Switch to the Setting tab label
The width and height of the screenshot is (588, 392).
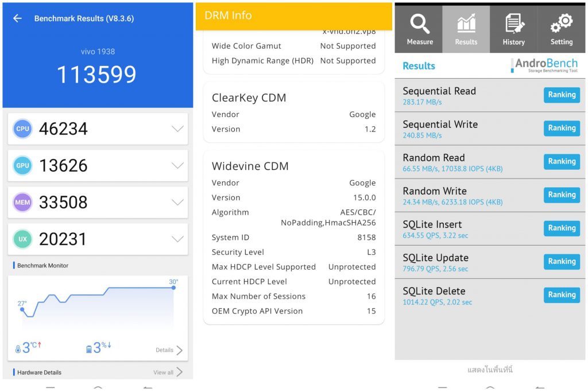pyautogui.click(x=562, y=41)
